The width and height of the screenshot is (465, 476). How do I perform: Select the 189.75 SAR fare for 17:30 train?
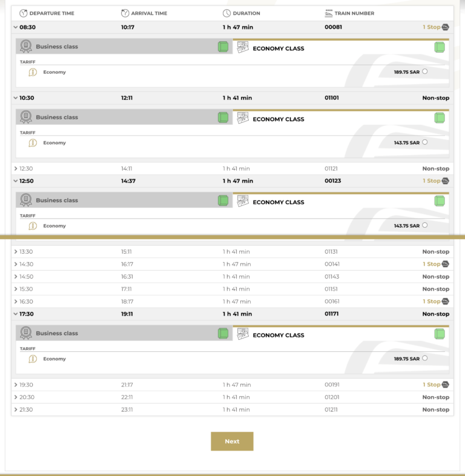click(424, 358)
